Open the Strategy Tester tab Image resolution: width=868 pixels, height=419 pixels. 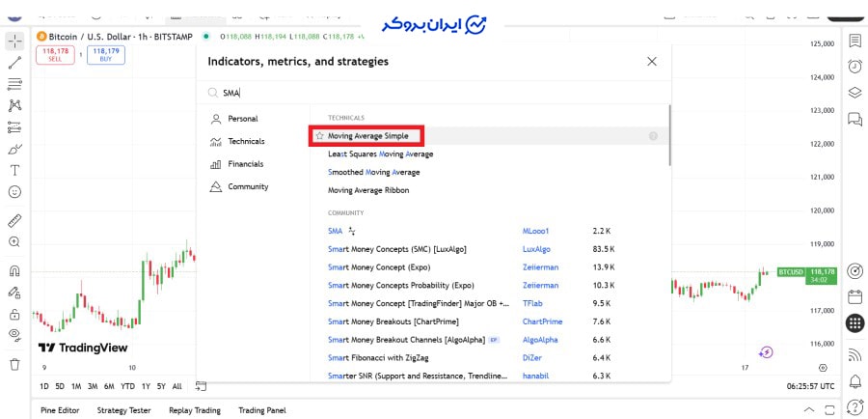pos(124,410)
